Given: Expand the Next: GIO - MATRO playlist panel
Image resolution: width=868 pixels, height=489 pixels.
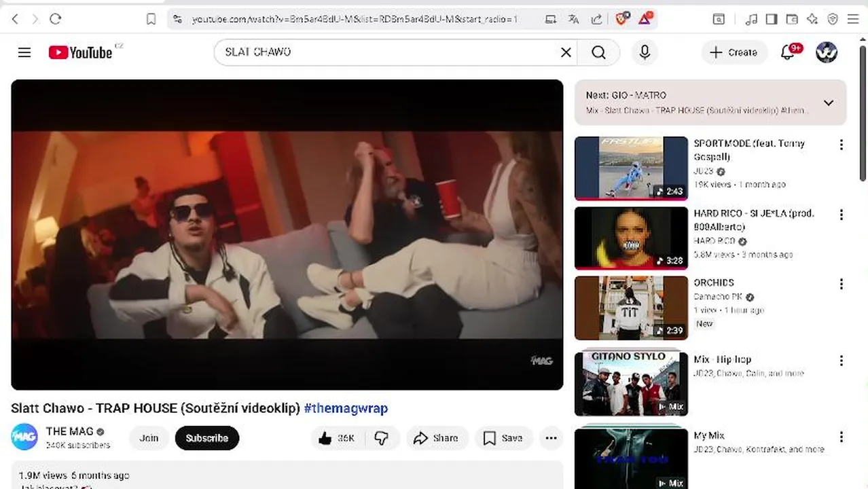Looking at the screenshot, I should pyautogui.click(x=829, y=103).
